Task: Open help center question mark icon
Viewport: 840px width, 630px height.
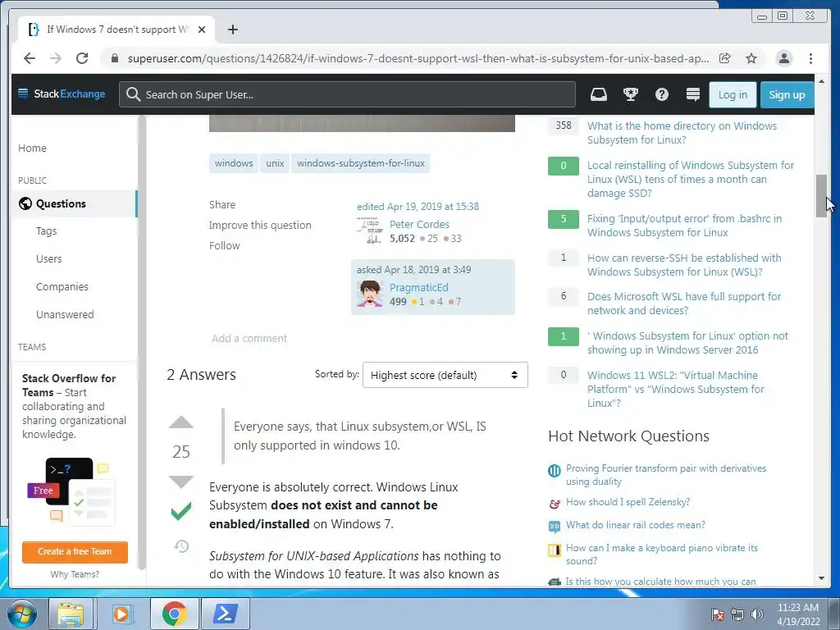Action: point(662,95)
